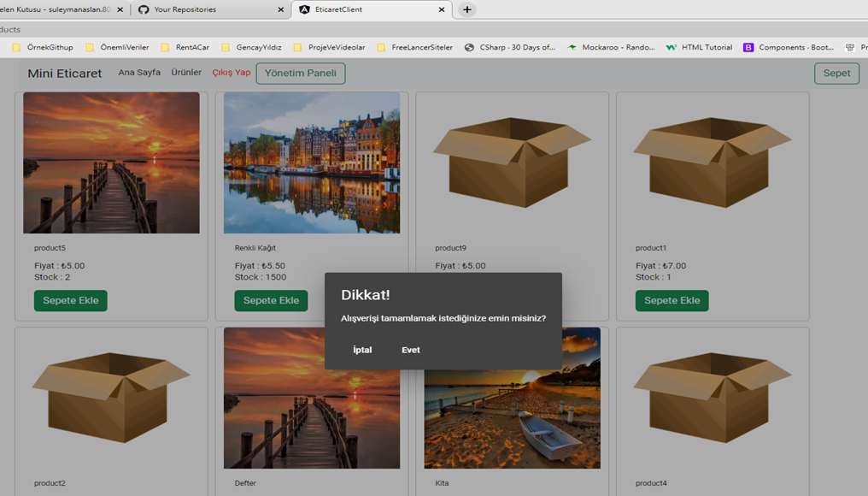Screen dimensions: 868x496
Task: Confirm the purchase with Evet
Action: (411, 350)
